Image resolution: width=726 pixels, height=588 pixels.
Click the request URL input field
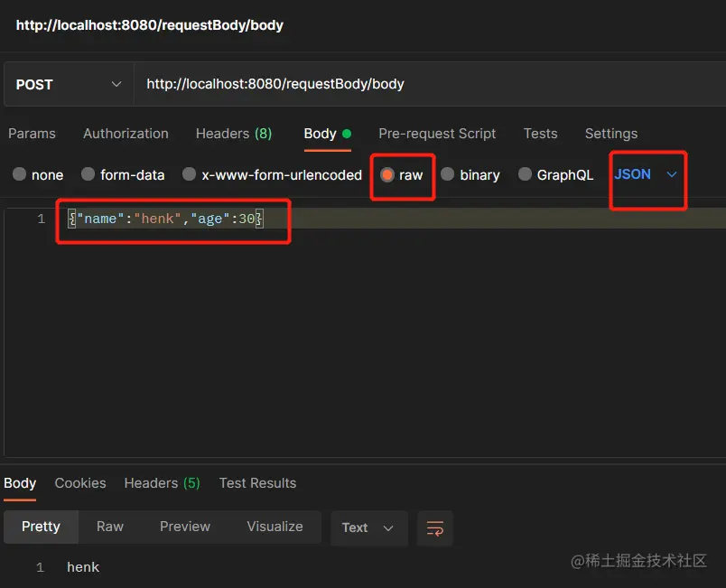430,84
